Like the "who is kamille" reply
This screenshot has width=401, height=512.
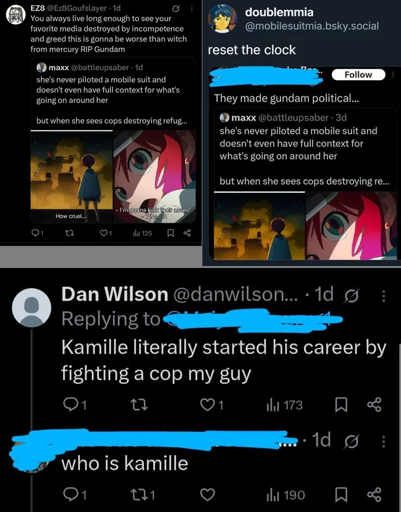tap(207, 495)
